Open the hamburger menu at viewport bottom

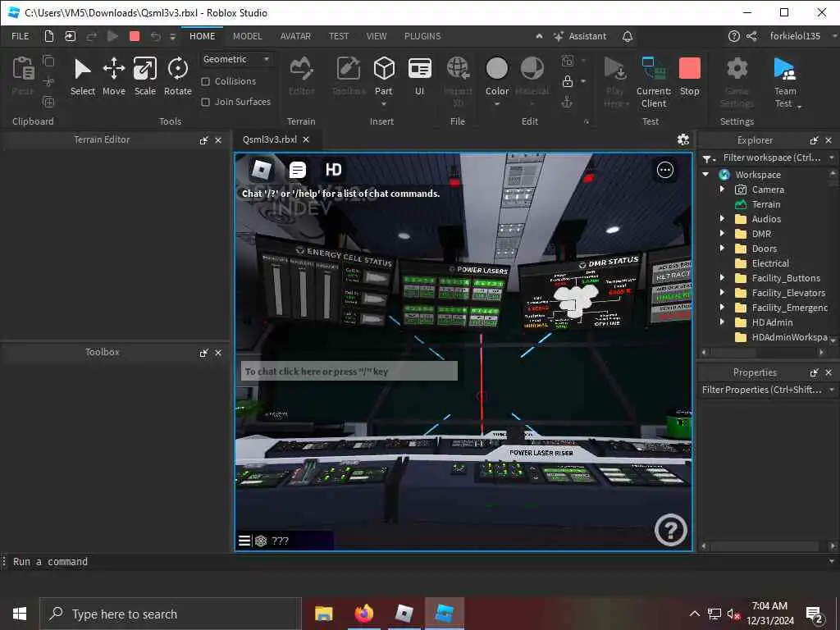coord(244,541)
